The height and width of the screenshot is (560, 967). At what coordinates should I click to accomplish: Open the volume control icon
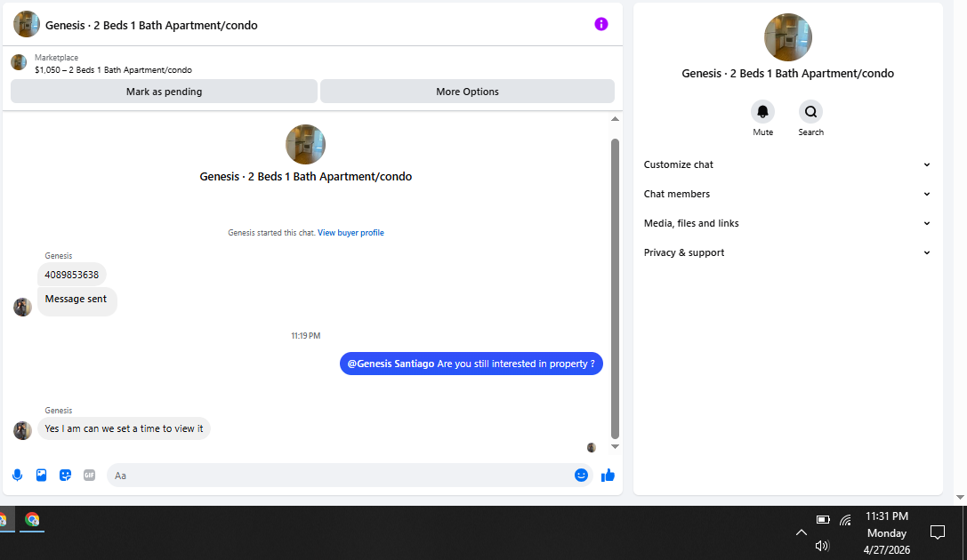(821, 545)
